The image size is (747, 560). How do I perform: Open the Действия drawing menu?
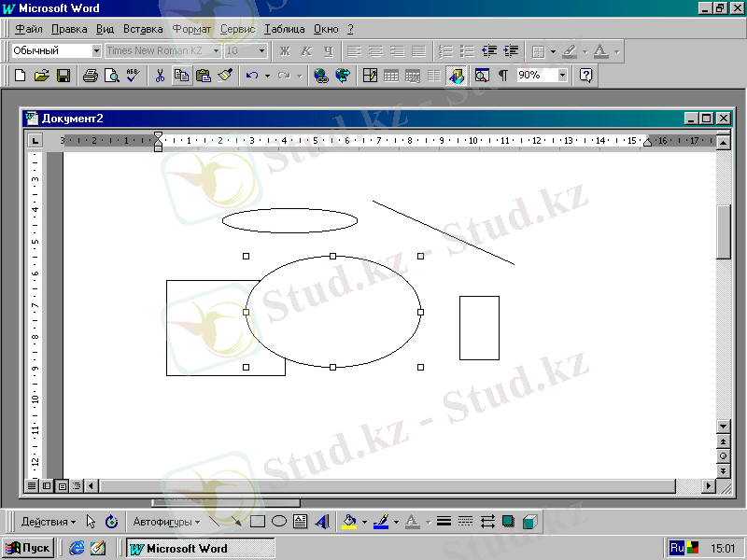tap(49, 522)
